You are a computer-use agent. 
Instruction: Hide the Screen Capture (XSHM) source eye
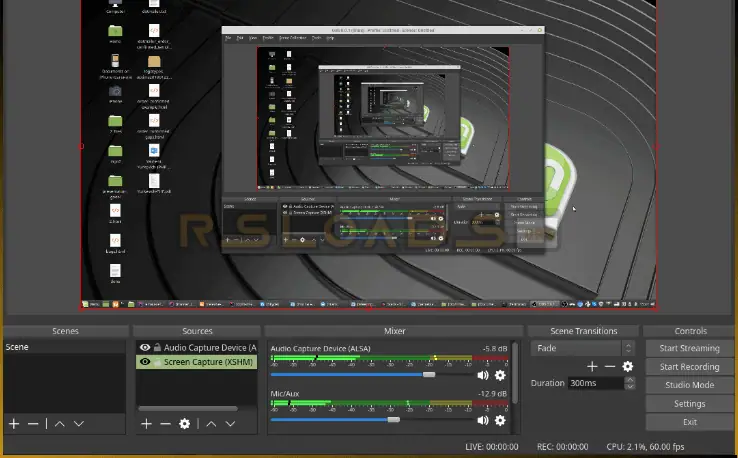pos(145,362)
